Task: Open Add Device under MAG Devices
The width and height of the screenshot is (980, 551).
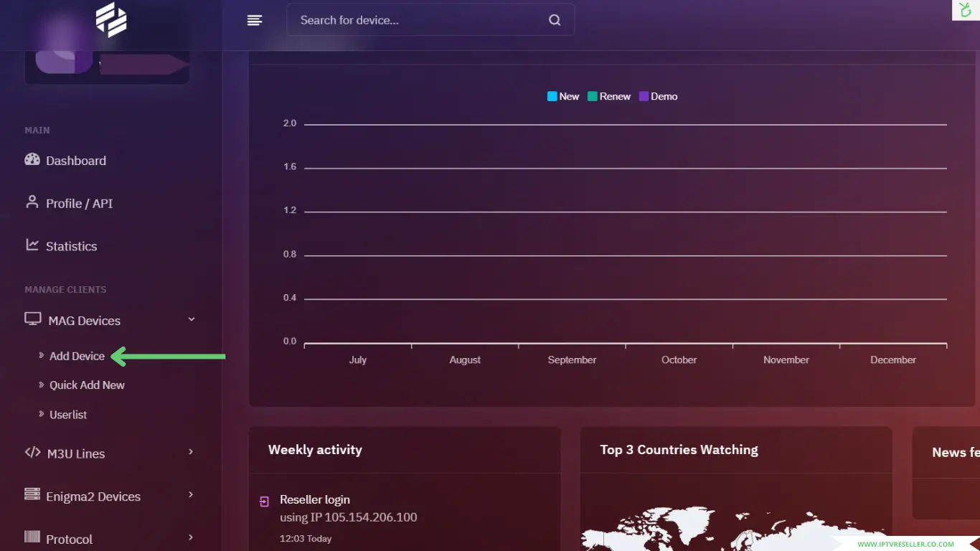Action: (x=77, y=356)
